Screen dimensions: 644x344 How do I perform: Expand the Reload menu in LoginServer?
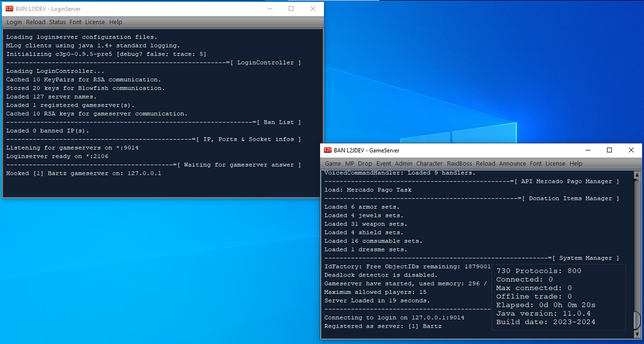click(x=35, y=22)
